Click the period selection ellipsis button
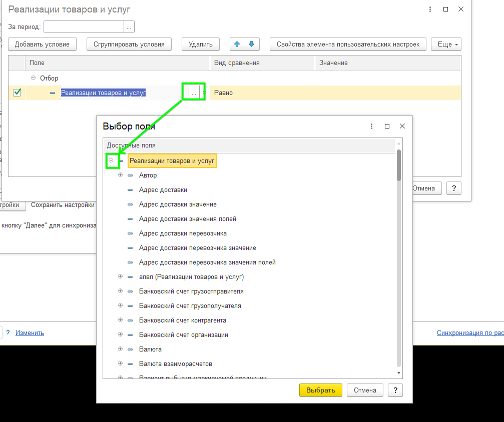This screenshot has width=504, height=422. [x=129, y=27]
